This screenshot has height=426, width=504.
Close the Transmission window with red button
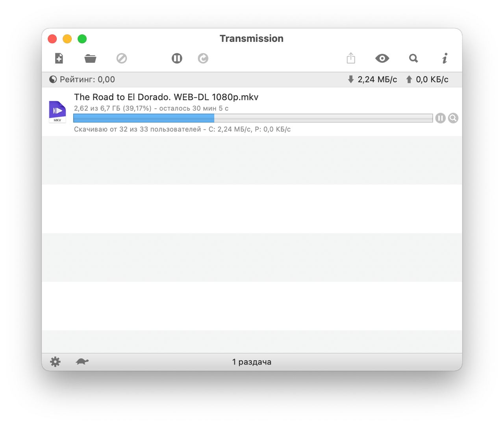(x=52, y=39)
